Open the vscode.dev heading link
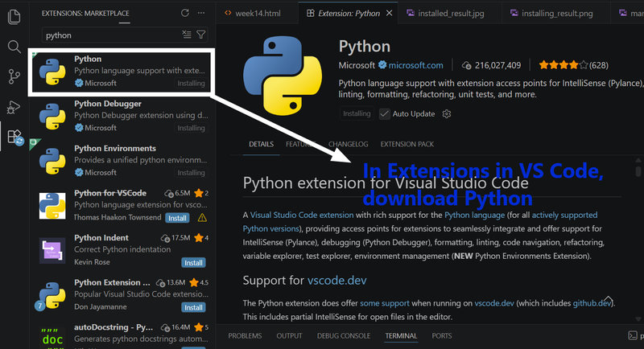Viewport: 644px width, 349px height. (x=336, y=280)
